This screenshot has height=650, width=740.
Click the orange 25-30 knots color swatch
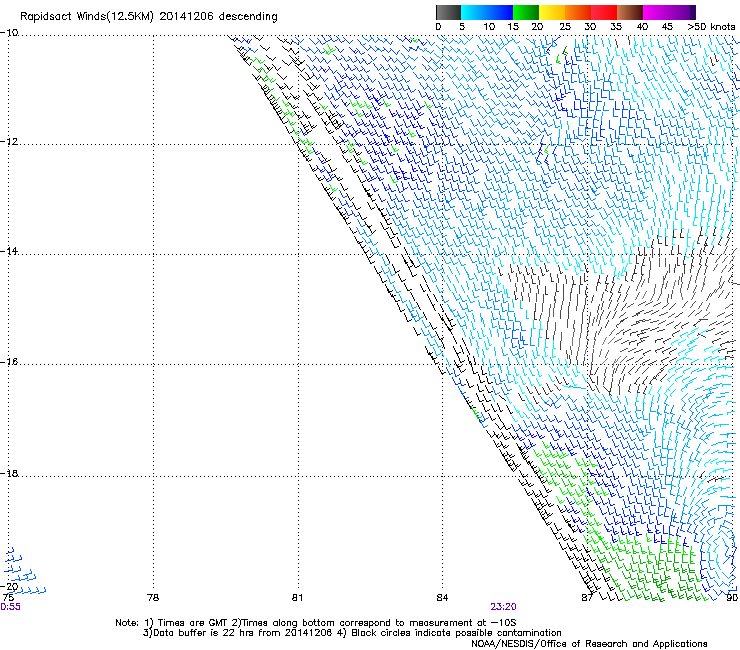pyautogui.click(x=578, y=12)
